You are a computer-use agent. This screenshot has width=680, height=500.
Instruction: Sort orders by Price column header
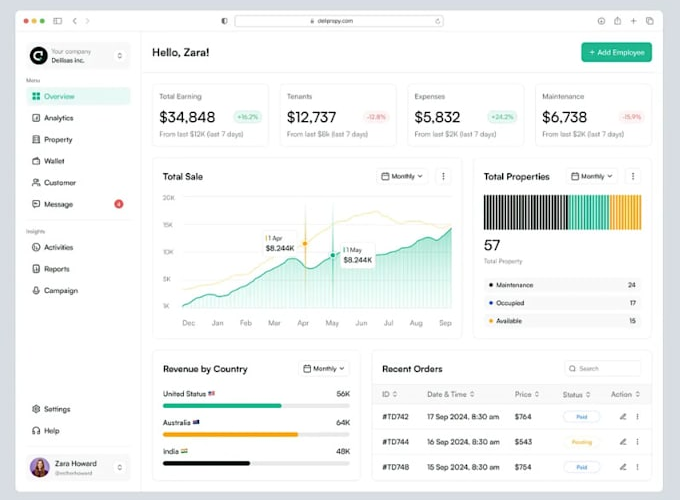pyautogui.click(x=526, y=394)
